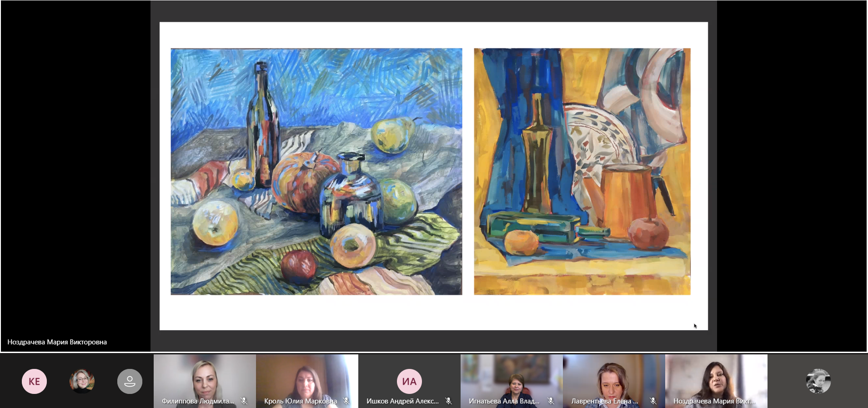Click the right still life painting with orange jug
The image size is (868, 408).
(x=582, y=172)
